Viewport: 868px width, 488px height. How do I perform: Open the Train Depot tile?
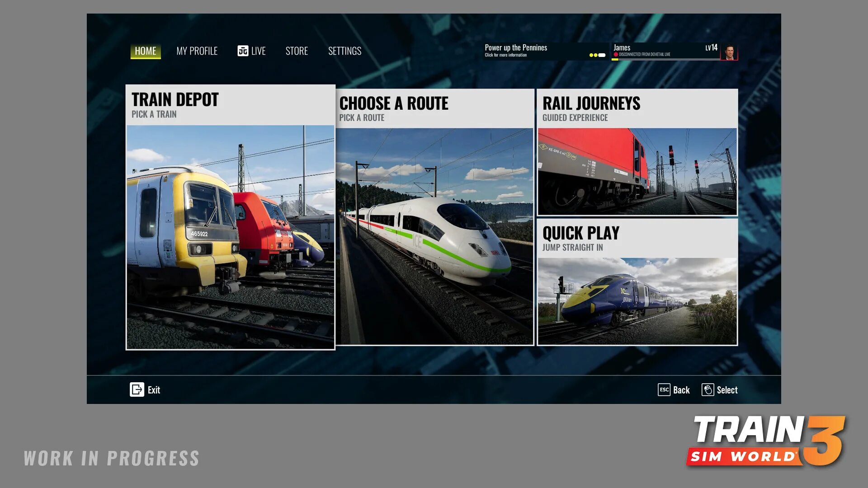pos(231,217)
